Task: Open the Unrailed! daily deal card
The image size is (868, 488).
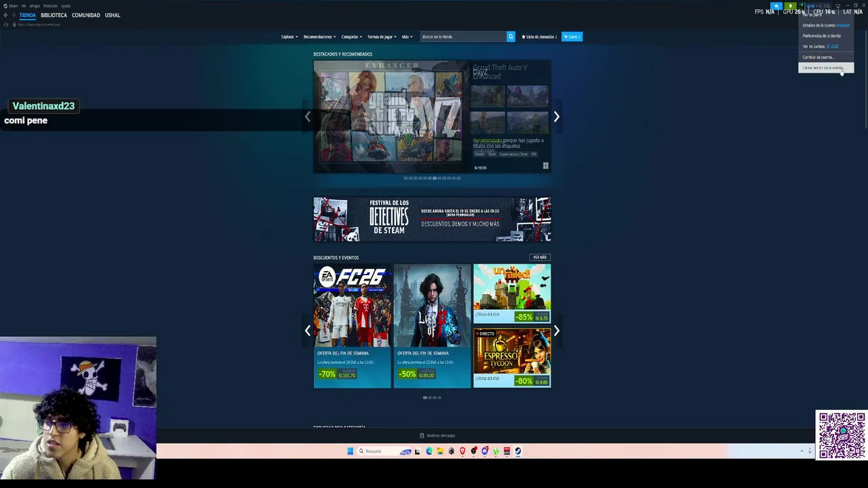Action: point(512,293)
